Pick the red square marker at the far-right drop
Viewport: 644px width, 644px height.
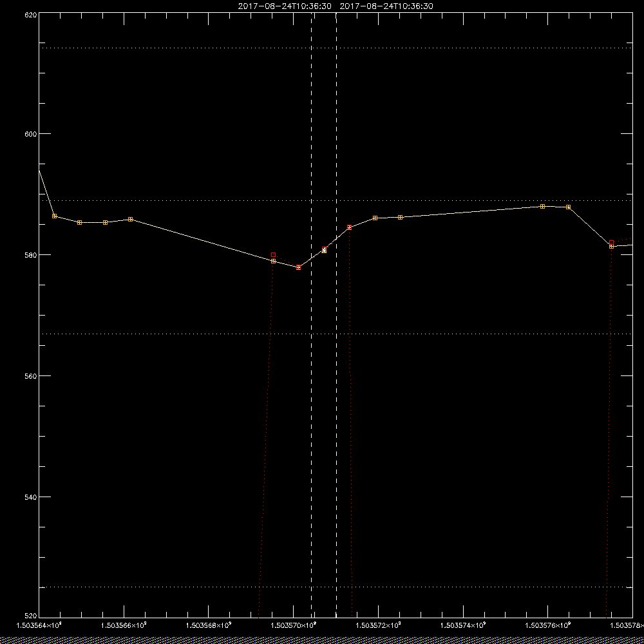tap(612, 243)
